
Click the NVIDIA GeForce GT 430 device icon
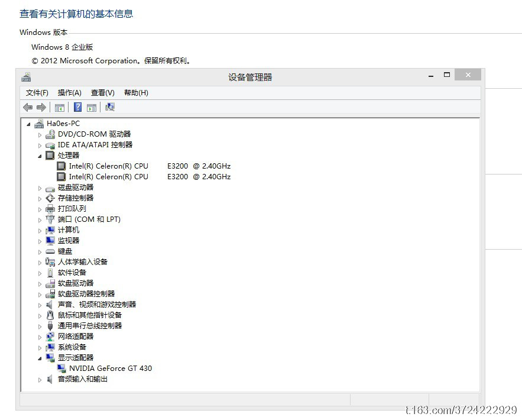point(61,369)
